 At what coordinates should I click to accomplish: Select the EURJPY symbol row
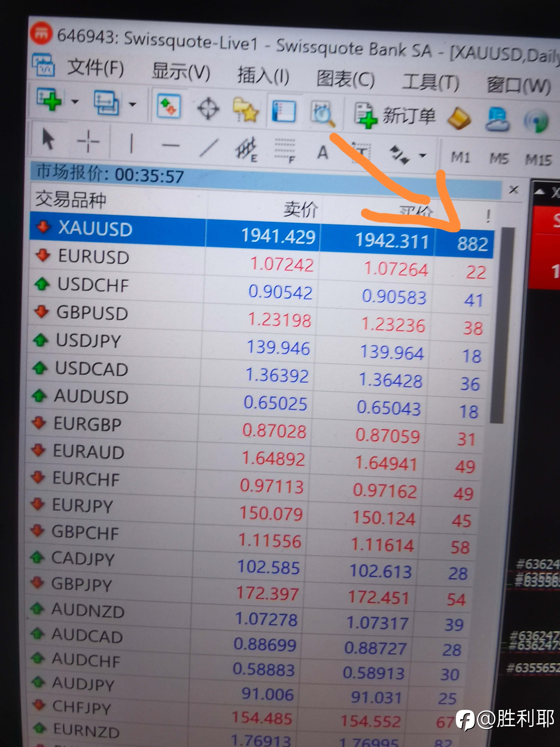tap(251, 513)
